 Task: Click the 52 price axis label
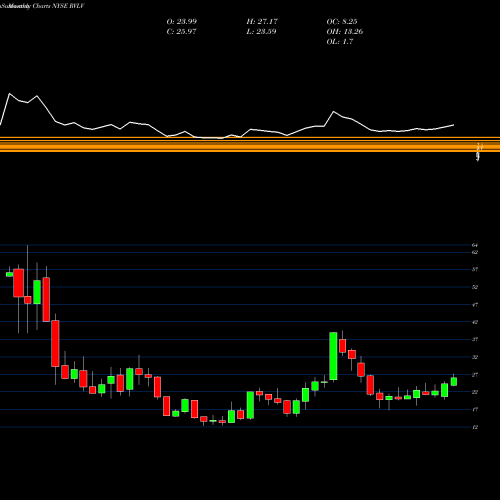pos(475,287)
